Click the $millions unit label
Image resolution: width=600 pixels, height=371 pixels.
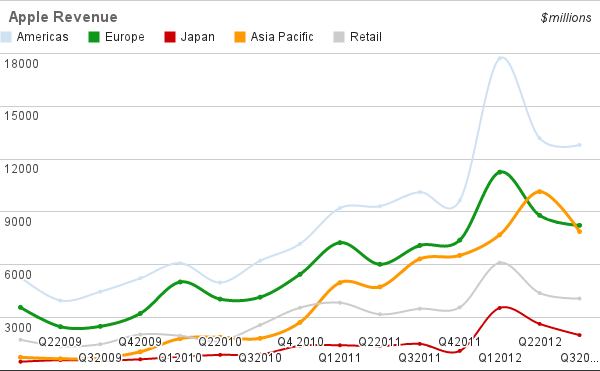click(x=566, y=18)
